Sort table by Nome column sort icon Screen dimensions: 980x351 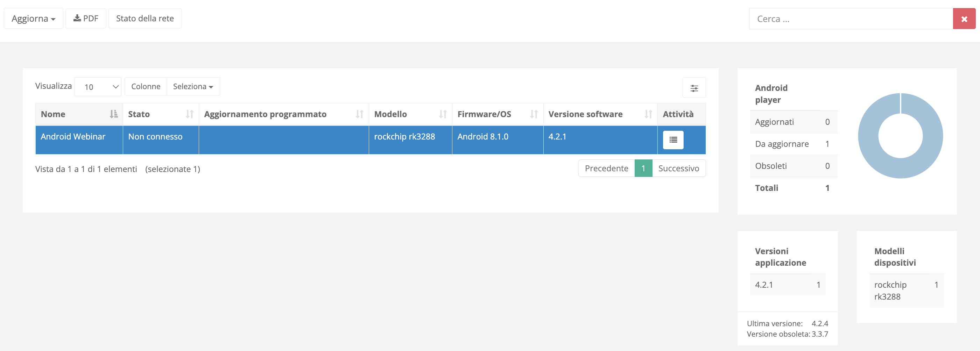tap(113, 114)
